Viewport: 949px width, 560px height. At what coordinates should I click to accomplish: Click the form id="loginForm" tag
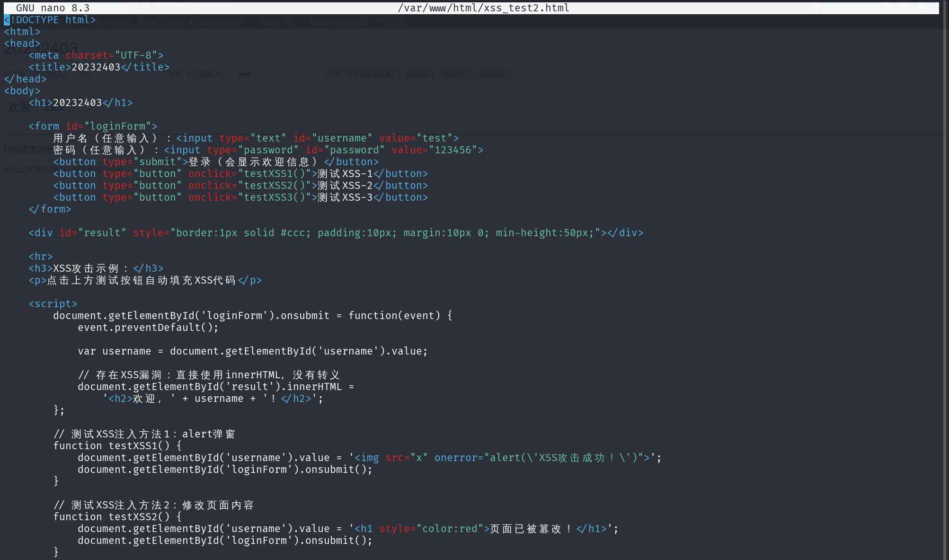click(x=93, y=126)
